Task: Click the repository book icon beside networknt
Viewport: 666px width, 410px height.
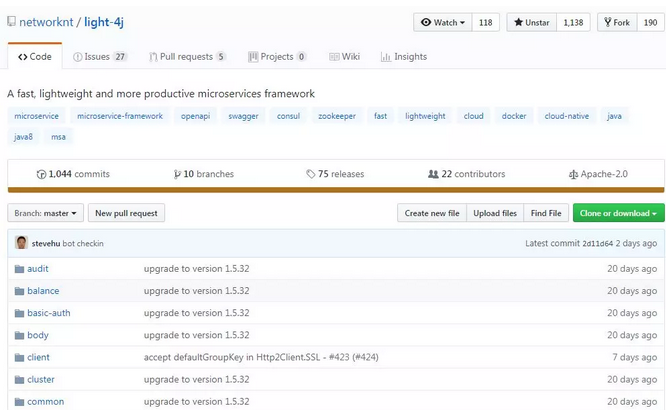Action: (11, 22)
